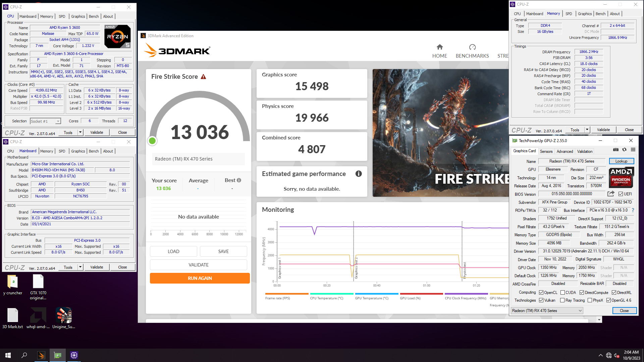
Task: Click the 3DMark scrollbar down arrow
Action: click(599, 320)
